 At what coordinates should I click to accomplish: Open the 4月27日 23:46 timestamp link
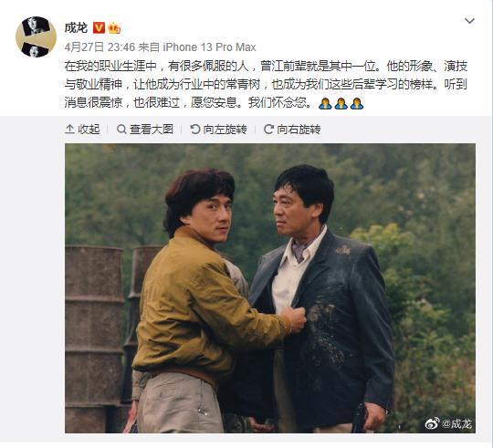(x=100, y=47)
